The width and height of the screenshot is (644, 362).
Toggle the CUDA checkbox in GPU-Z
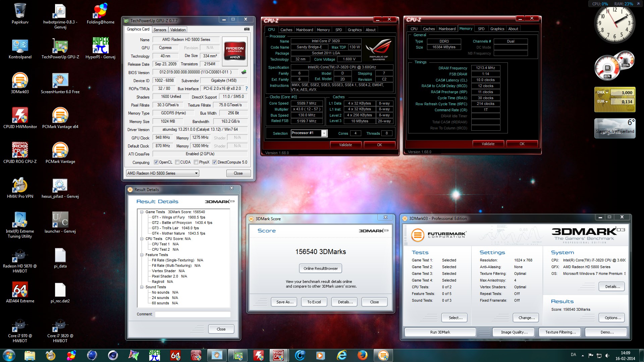click(177, 162)
